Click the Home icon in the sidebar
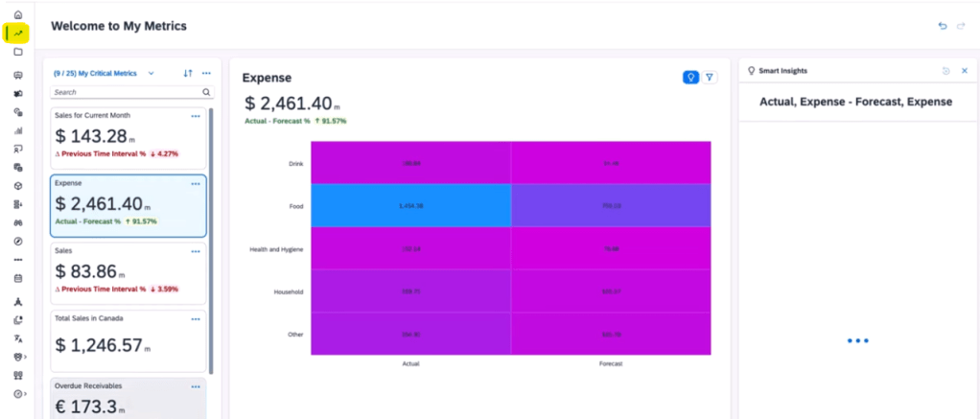This screenshot has height=419, width=980. (18, 14)
